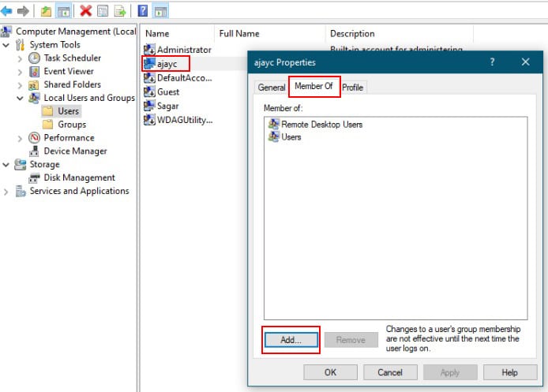The height and width of the screenshot is (392, 548).
Task: Click the Shared Folders icon
Action: tap(34, 85)
